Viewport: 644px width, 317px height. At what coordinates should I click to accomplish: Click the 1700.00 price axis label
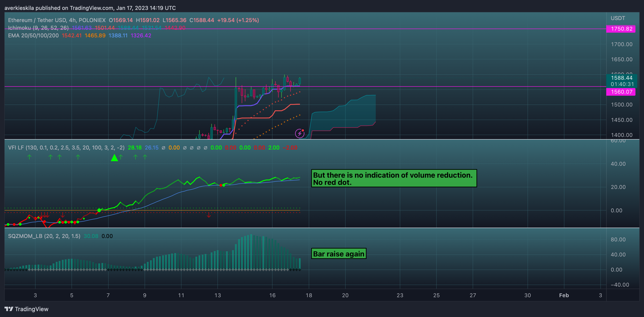click(622, 44)
